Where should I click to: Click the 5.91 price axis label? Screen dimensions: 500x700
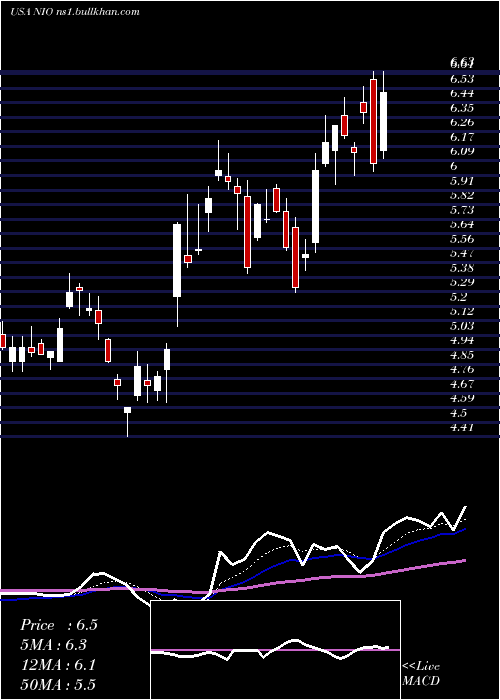[x=462, y=181]
